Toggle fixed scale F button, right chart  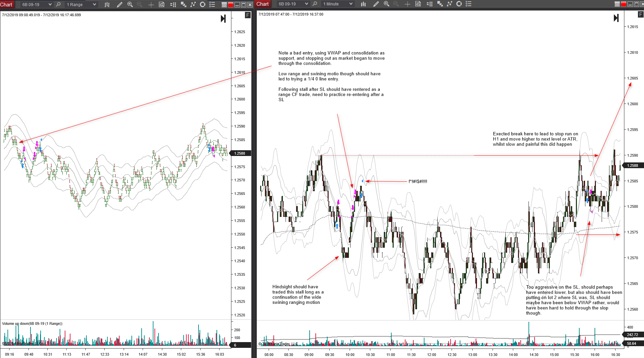point(641,15)
